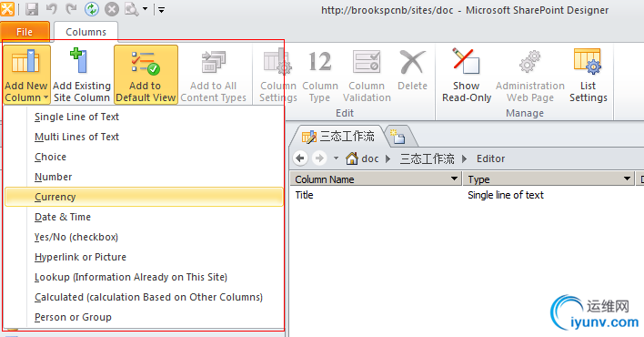Click the Editor breadcrumb item
Viewport: 644px width, 337px height.
click(491, 158)
